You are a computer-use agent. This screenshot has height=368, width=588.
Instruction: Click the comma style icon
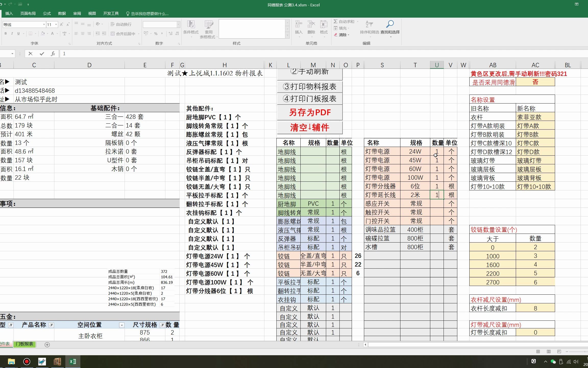coord(162,33)
